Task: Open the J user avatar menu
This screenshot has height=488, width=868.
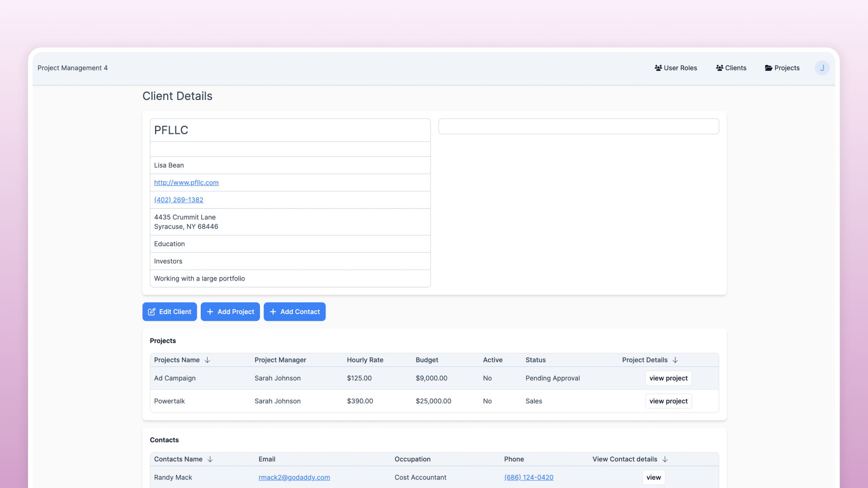Action: point(822,68)
